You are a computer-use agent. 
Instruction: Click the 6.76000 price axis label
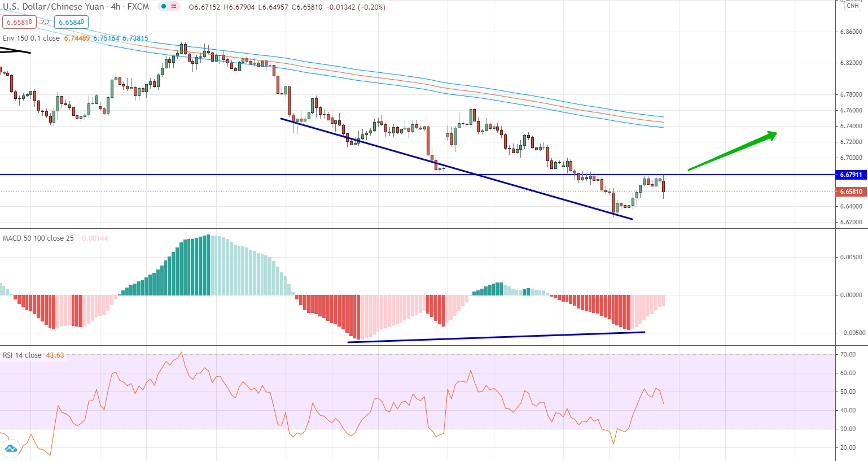coord(851,110)
